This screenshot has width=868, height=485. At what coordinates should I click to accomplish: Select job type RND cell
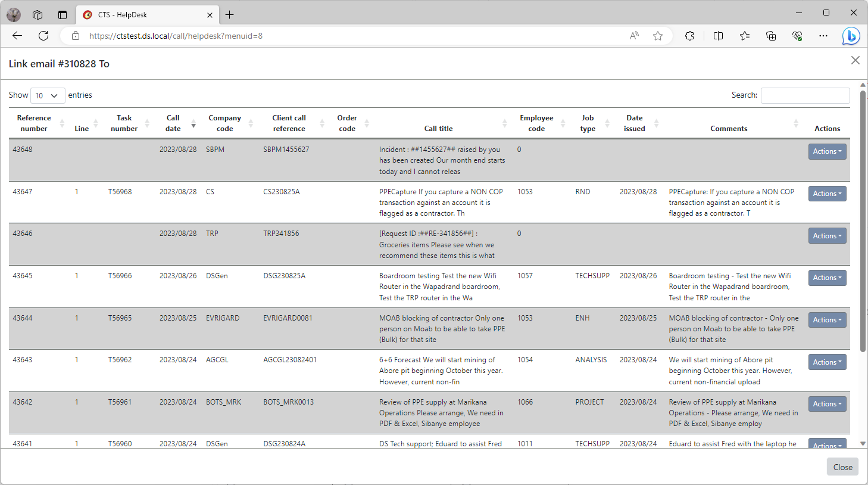click(x=583, y=192)
